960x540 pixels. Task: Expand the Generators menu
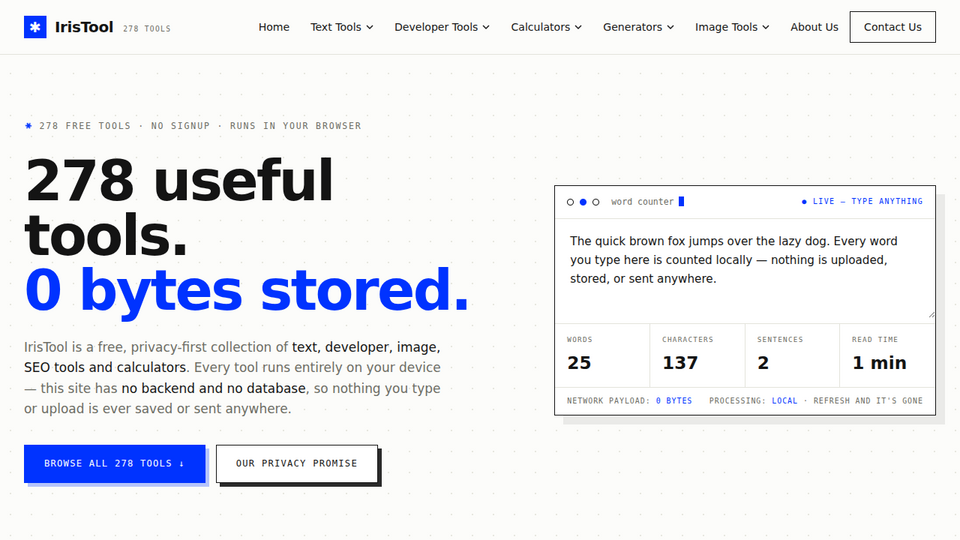click(x=638, y=27)
